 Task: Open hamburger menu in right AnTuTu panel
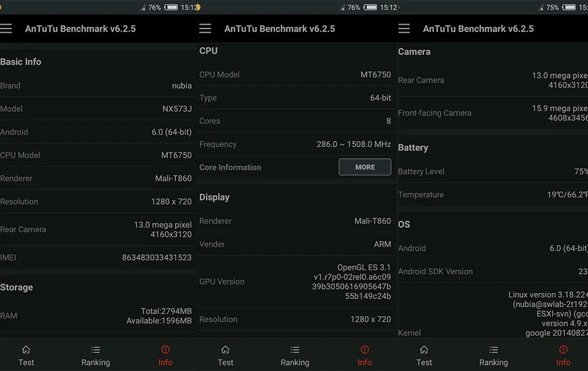coord(404,28)
